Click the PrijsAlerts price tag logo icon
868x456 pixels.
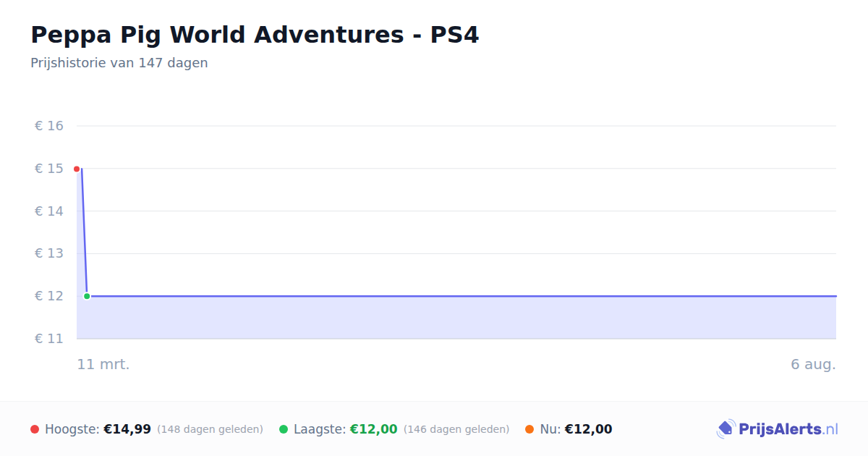726,429
